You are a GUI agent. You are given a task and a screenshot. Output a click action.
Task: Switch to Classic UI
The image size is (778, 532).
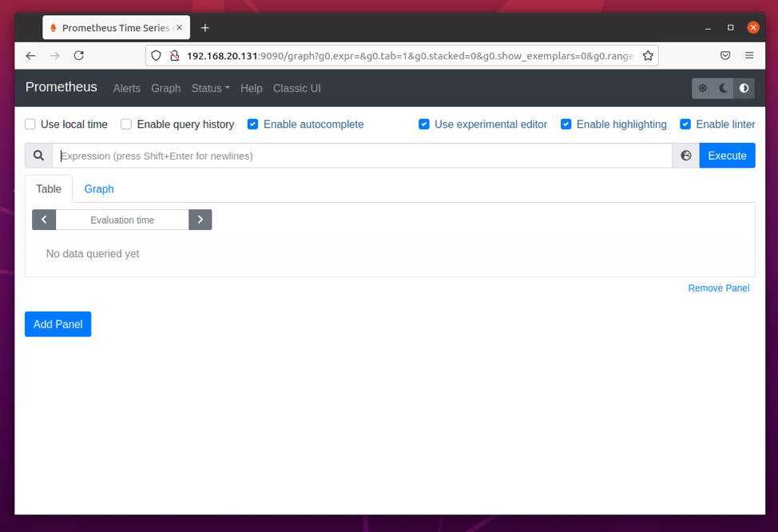296,89
